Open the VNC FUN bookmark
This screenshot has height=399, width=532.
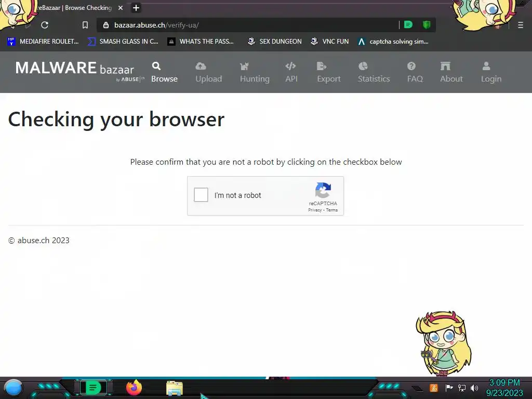pos(329,42)
